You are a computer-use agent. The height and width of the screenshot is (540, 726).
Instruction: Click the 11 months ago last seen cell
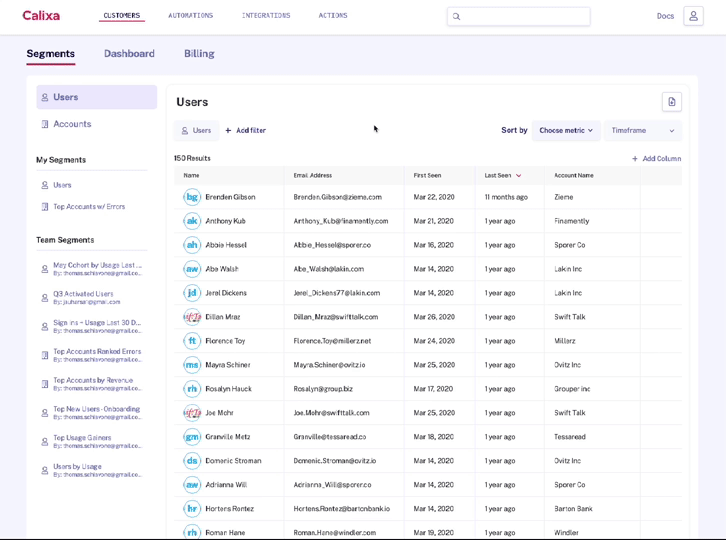[x=506, y=197]
